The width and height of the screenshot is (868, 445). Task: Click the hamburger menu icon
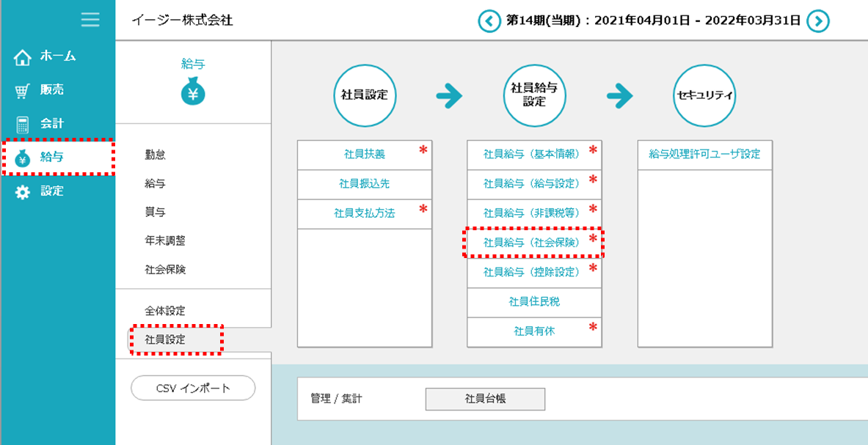pyautogui.click(x=90, y=20)
